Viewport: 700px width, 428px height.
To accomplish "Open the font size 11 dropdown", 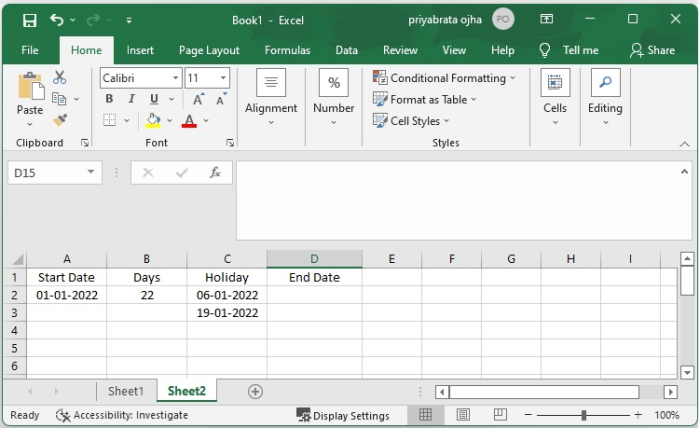I will click(223, 78).
